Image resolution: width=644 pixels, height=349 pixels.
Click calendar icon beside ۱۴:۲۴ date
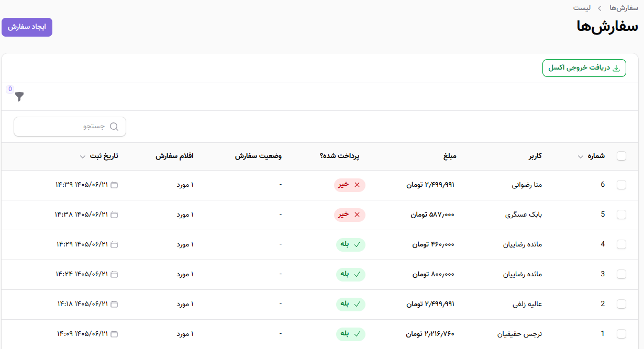(x=115, y=274)
